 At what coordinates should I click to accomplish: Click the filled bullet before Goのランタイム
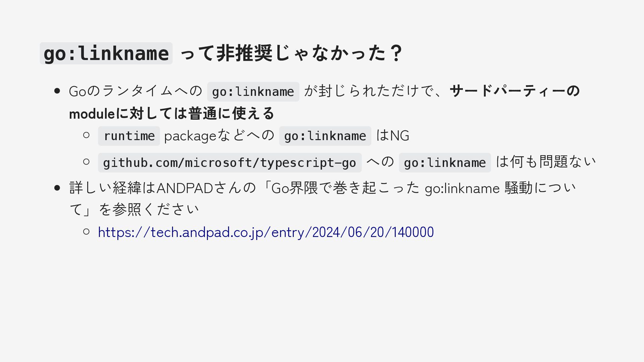[57, 91]
